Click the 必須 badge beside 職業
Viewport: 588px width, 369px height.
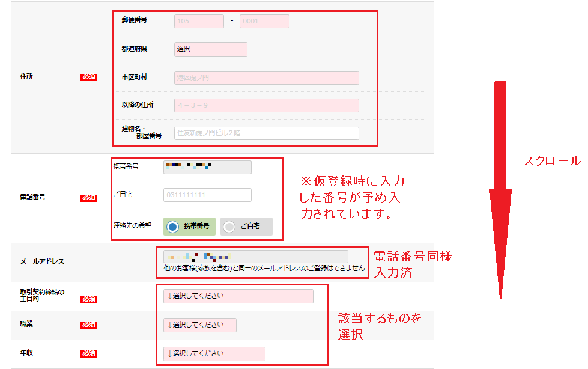89,325
